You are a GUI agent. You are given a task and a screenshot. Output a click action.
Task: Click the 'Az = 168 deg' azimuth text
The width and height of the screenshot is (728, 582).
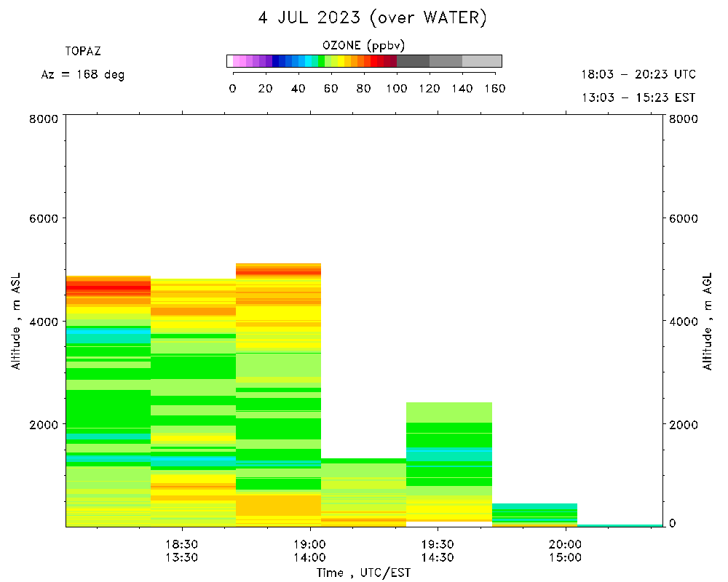tap(83, 75)
